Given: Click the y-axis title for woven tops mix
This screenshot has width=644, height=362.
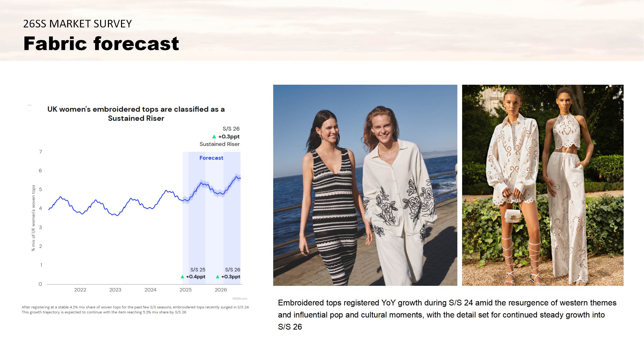Looking at the screenshot, I should click(33, 218).
